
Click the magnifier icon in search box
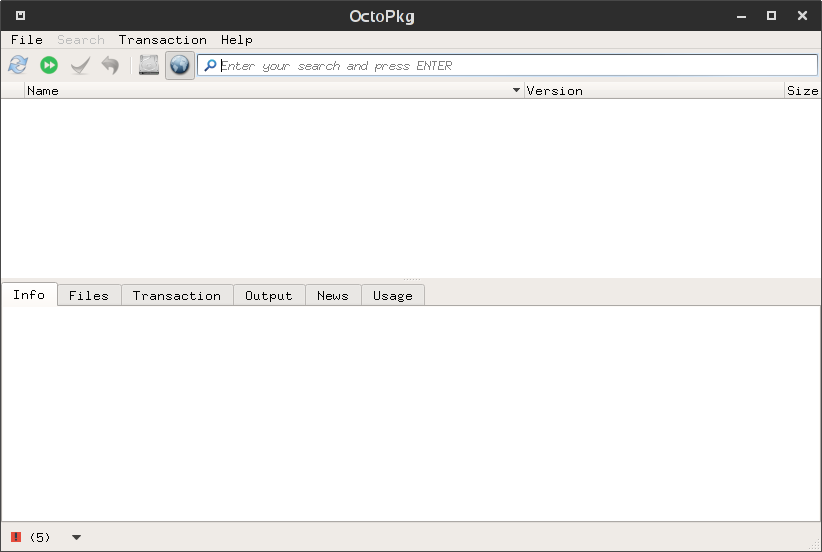[210, 66]
